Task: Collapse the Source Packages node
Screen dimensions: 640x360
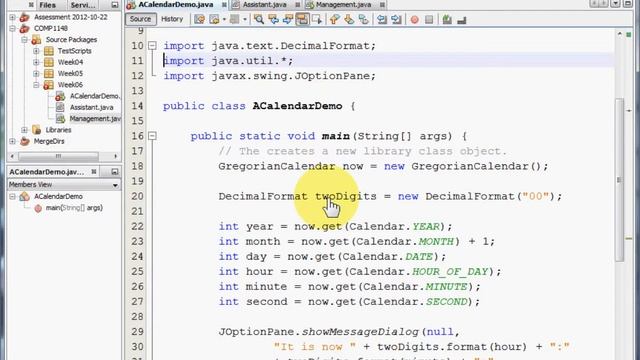Action: (24, 40)
